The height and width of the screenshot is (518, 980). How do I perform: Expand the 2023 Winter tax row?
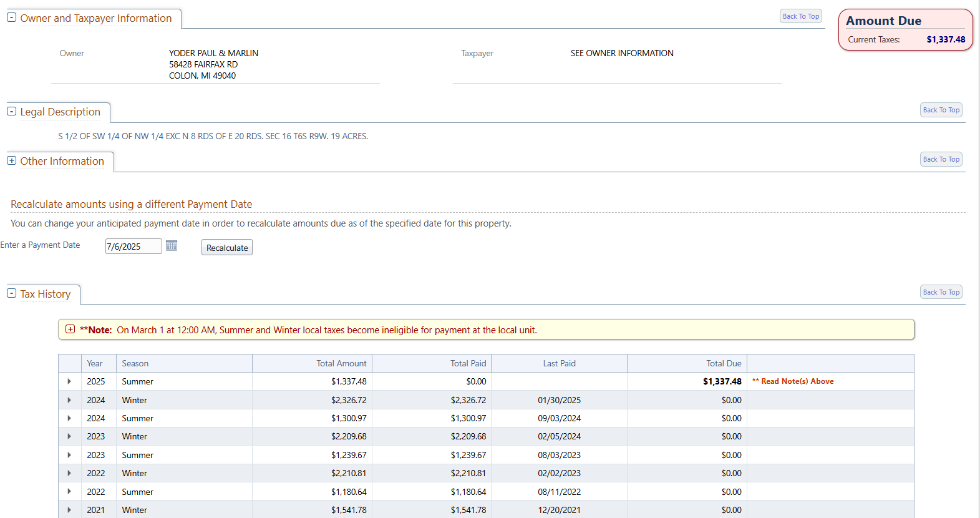(69, 436)
